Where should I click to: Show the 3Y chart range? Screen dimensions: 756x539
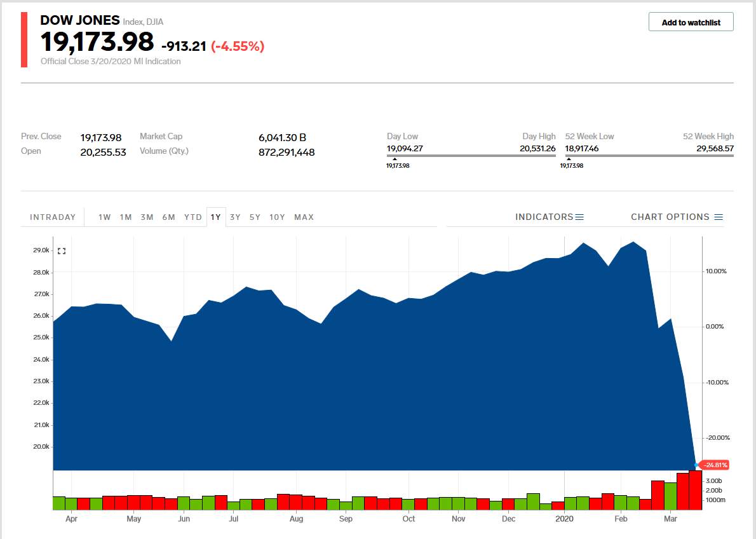coord(235,217)
